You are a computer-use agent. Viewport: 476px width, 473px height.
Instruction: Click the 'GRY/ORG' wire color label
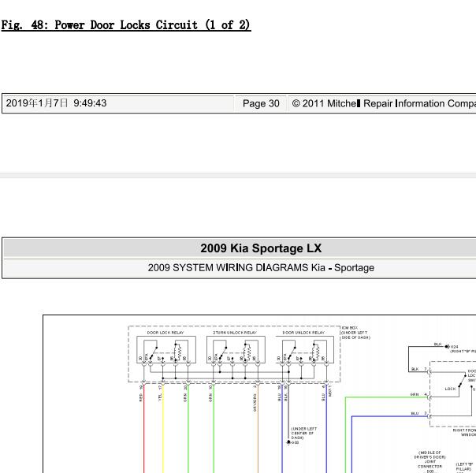(255, 403)
